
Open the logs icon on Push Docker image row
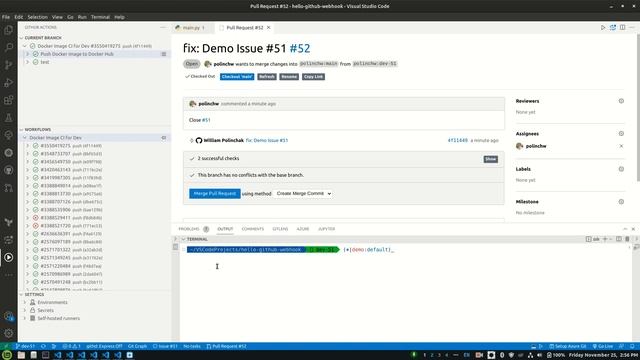164,54
